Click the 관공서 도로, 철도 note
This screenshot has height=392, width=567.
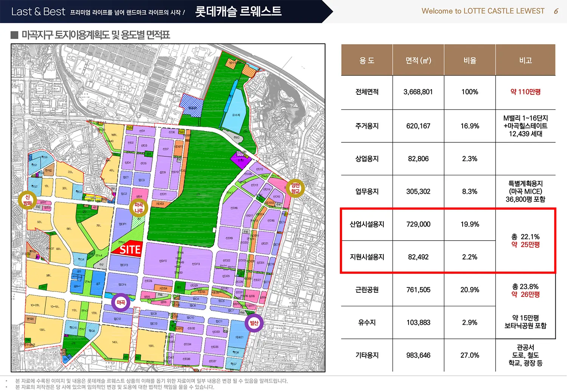525,351
